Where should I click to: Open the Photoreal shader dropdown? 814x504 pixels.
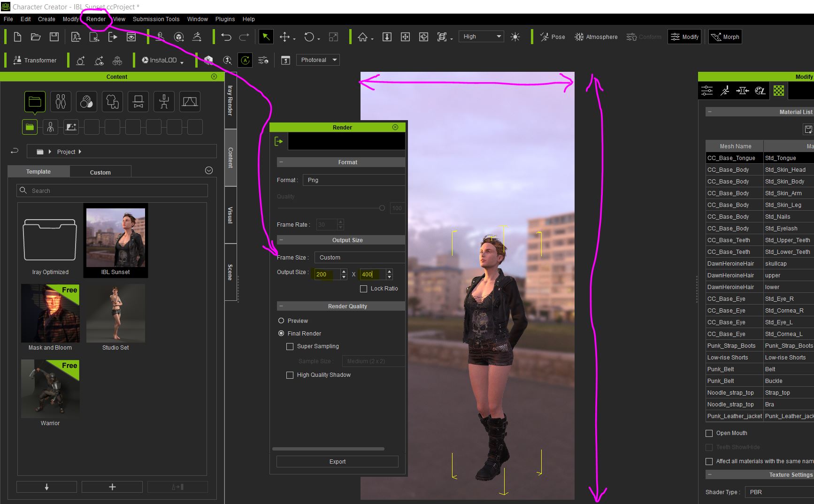[318, 60]
